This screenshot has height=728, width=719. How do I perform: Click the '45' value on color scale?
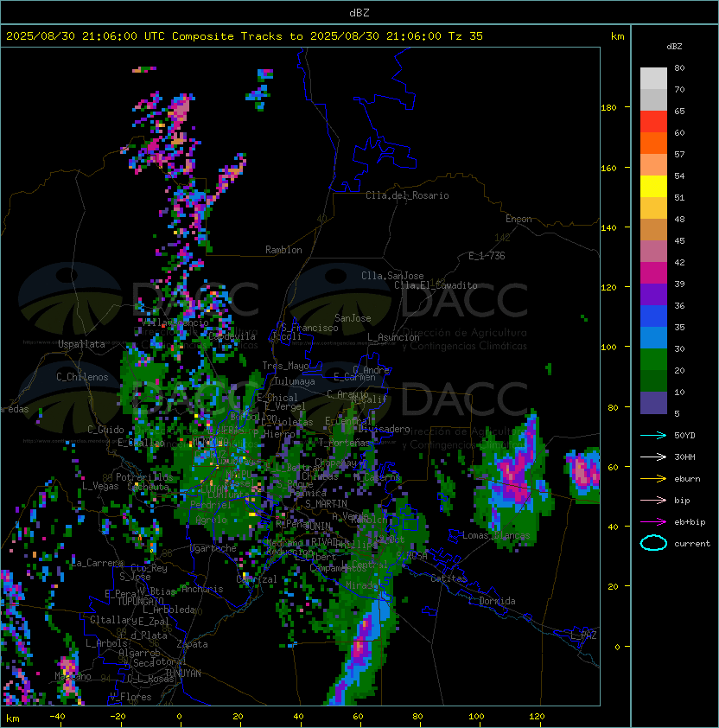point(679,240)
